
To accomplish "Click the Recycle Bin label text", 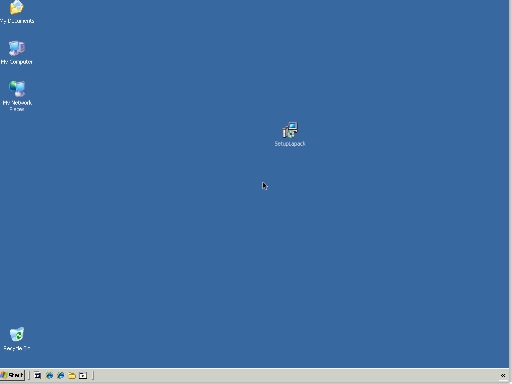I will tap(17, 348).
